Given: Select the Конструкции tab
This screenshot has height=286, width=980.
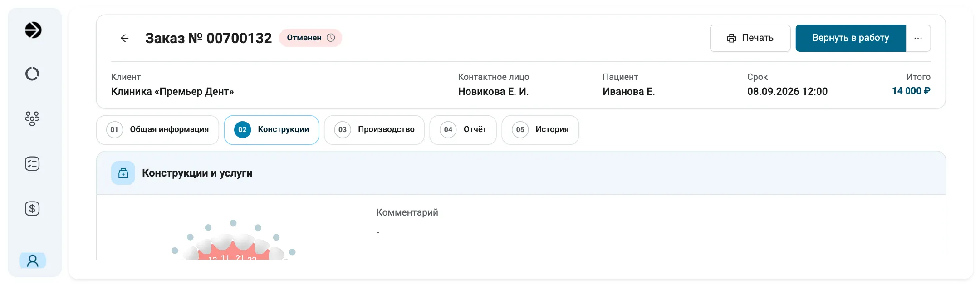Looking at the screenshot, I should [x=271, y=130].
